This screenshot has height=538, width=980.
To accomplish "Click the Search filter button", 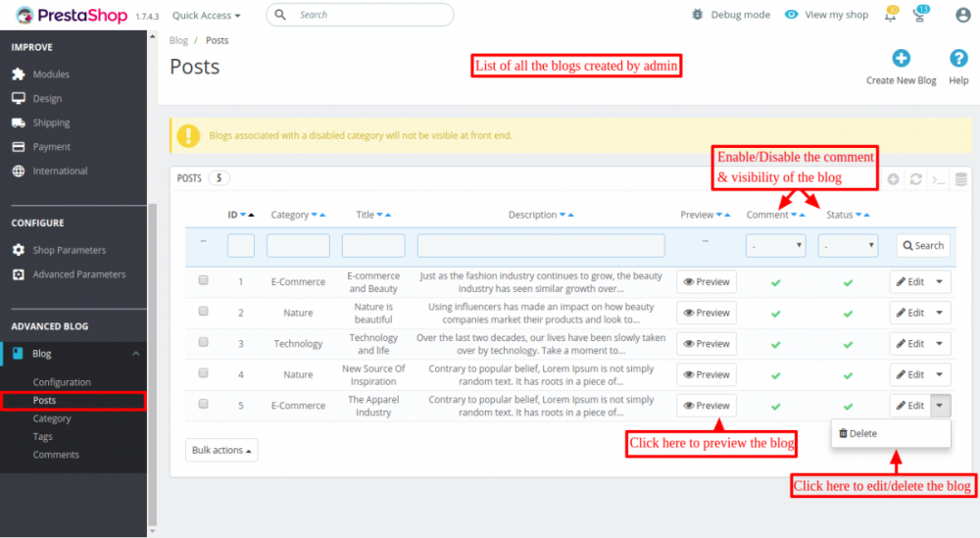I will [923, 246].
